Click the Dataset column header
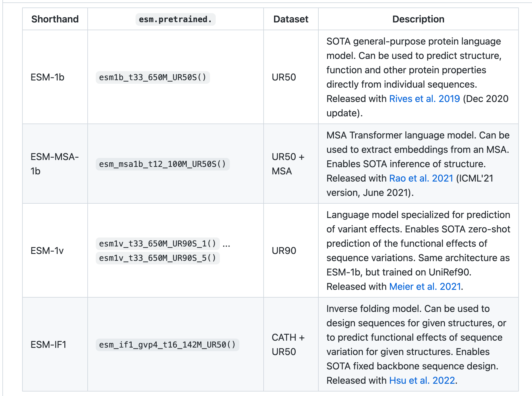This screenshot has width=532, height=396. tap(291, 19)
